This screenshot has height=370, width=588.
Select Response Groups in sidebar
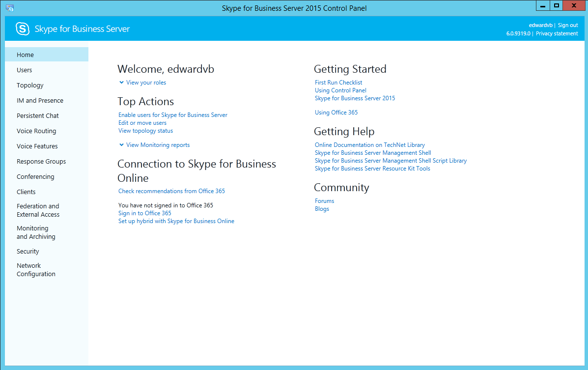coord(41,162)
